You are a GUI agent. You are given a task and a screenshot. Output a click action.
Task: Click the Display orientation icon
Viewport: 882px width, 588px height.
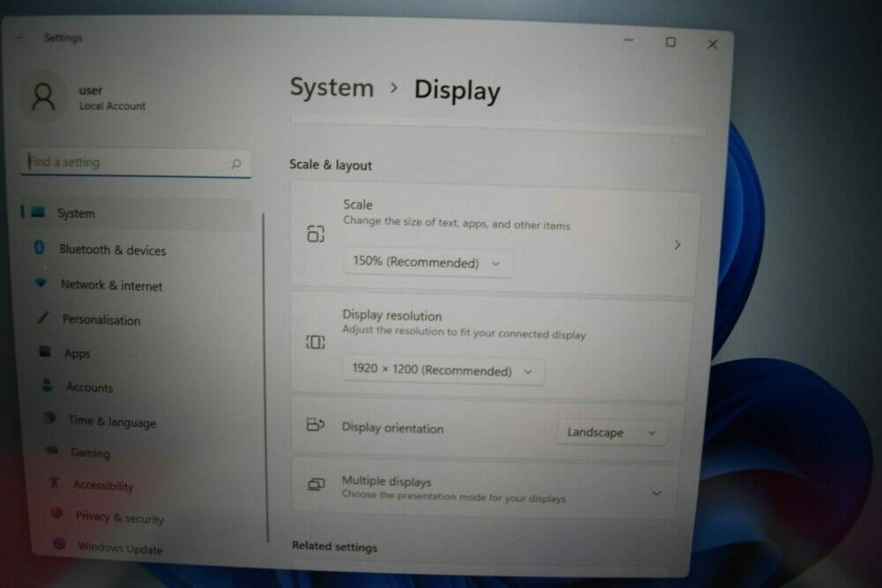[x=315, y=424]
